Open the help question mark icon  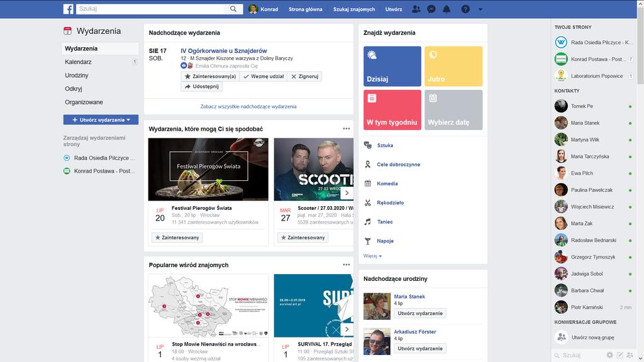coord(465,9)
